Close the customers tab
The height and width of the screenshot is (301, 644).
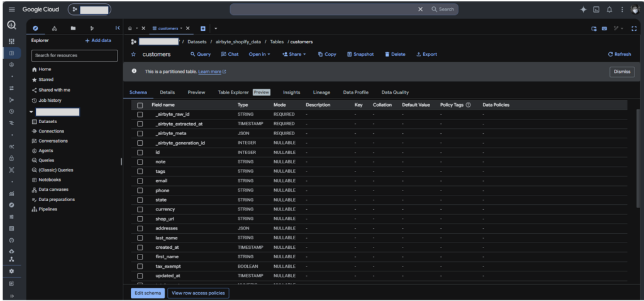tap(187, 28)
